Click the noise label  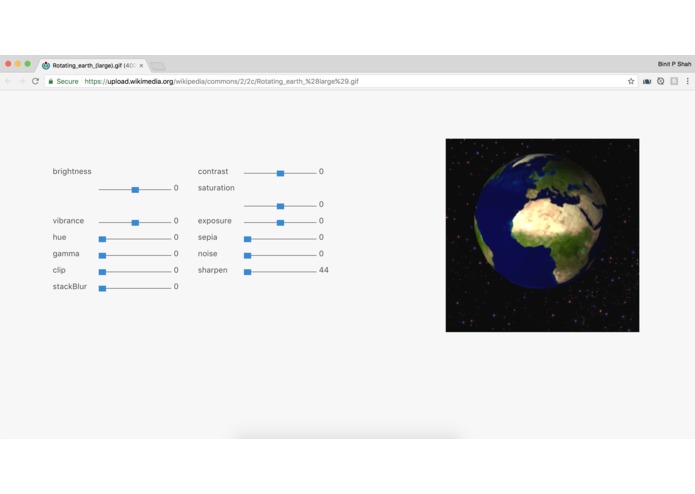[207, 253]
